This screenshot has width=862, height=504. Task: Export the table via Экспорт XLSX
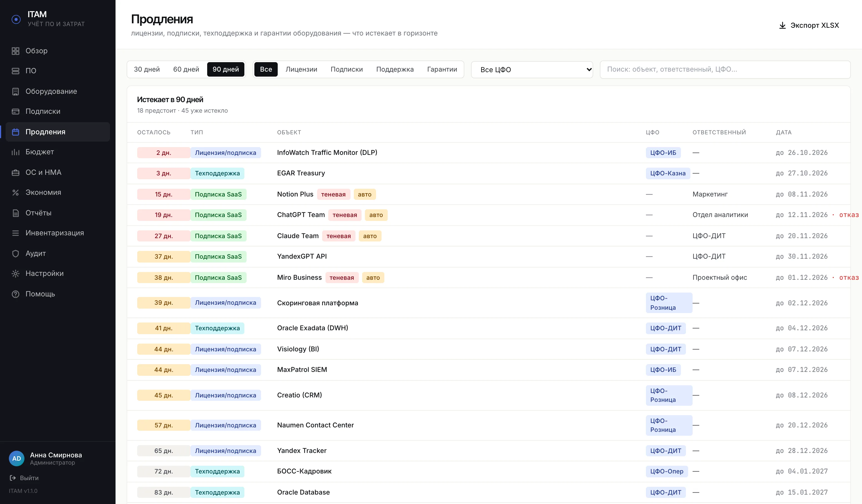pos(809,25)
